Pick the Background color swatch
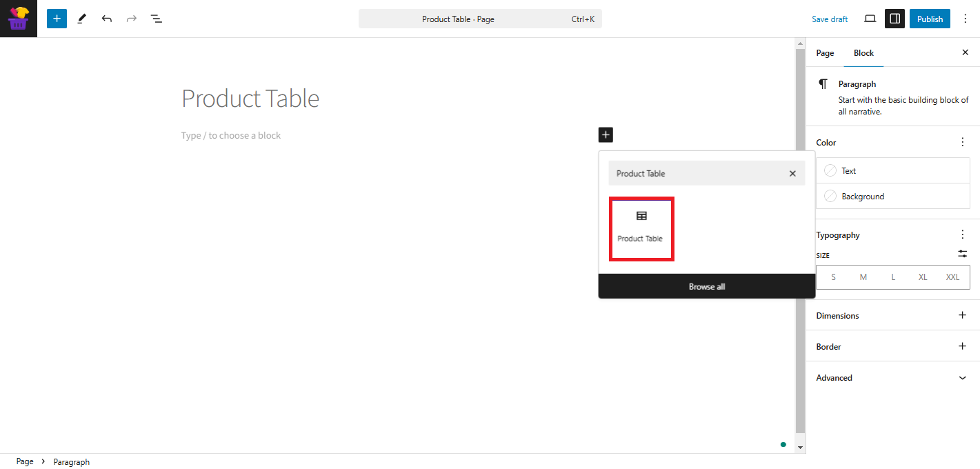980x469 pixels. [x=830, y=196]
